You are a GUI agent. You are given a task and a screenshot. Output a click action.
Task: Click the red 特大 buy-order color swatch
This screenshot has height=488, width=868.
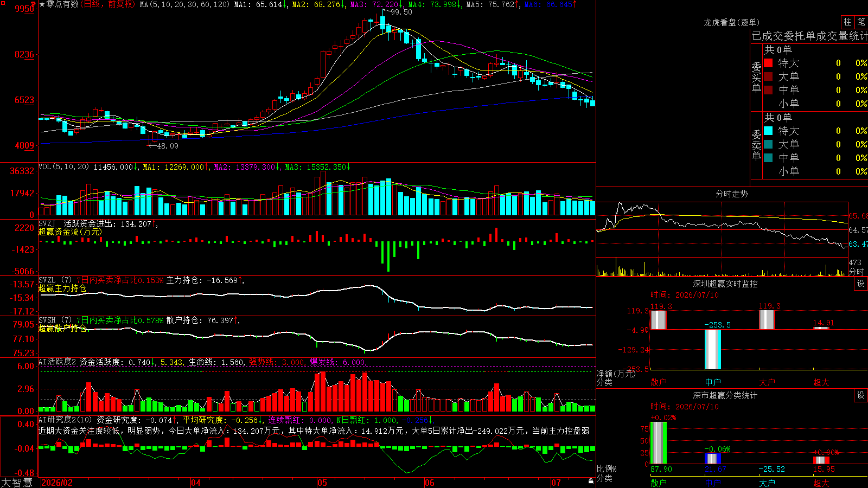tap(768, 63)
